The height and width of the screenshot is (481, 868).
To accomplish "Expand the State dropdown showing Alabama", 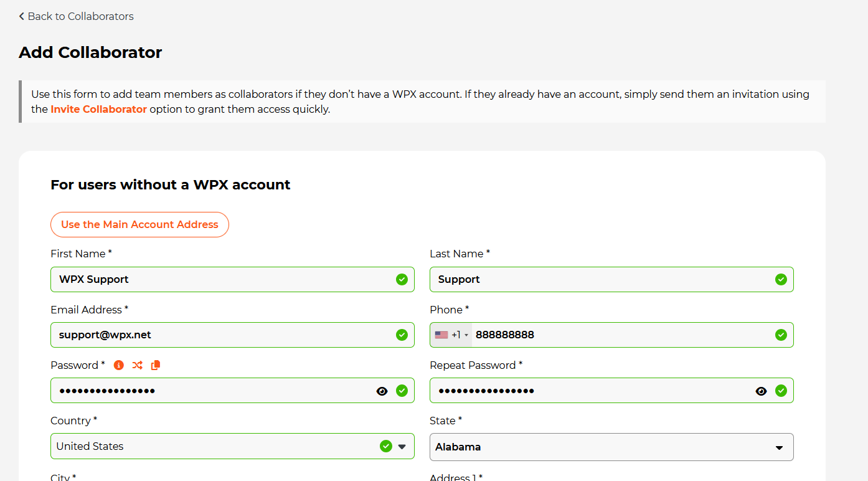I will tap(611, 447).
